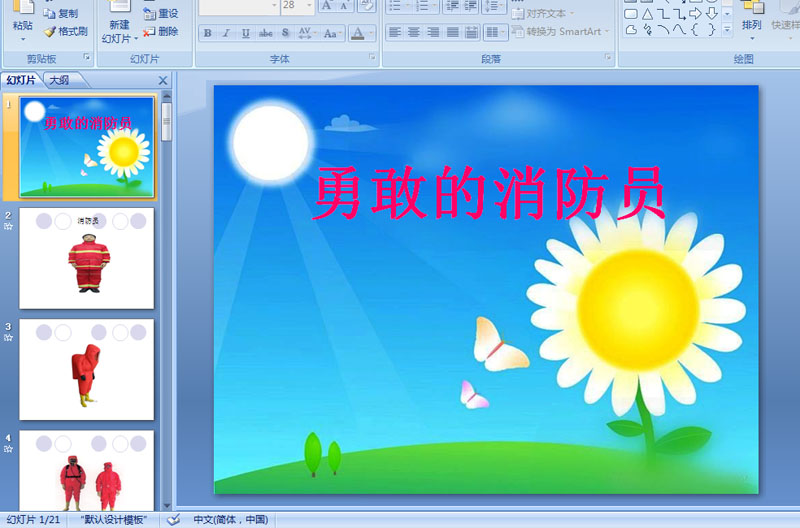Screen dimensions: 800x528
Task: Toggle Italic formatting
Action: pos(226,33)
